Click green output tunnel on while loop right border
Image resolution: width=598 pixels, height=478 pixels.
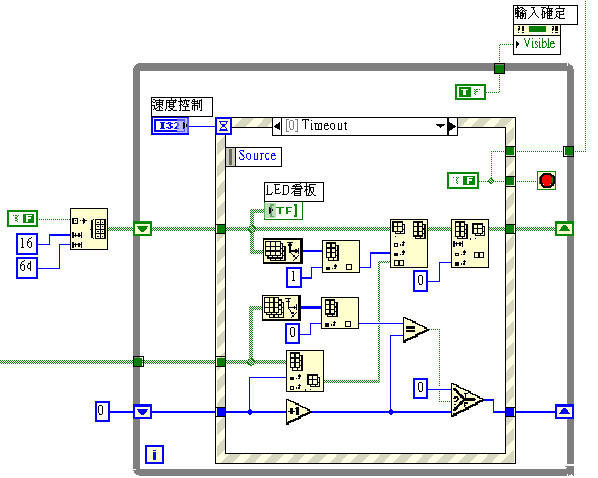coord(568,151)
